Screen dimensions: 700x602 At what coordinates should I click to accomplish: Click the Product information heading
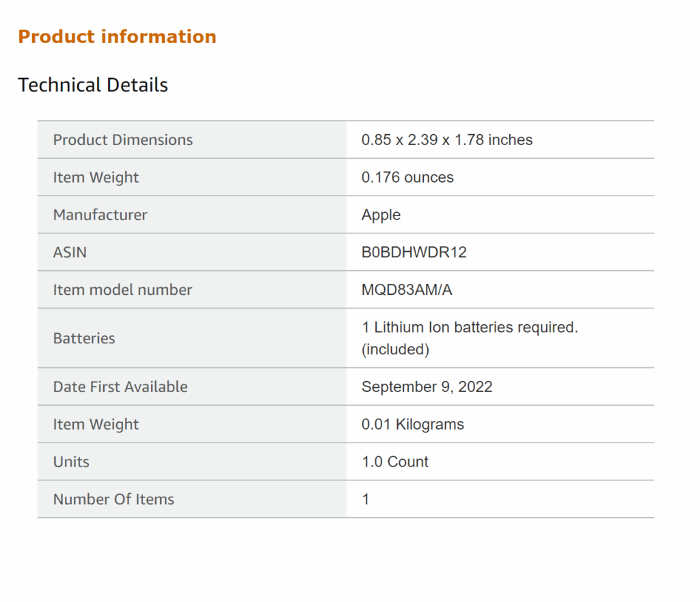tap(117, 37)
